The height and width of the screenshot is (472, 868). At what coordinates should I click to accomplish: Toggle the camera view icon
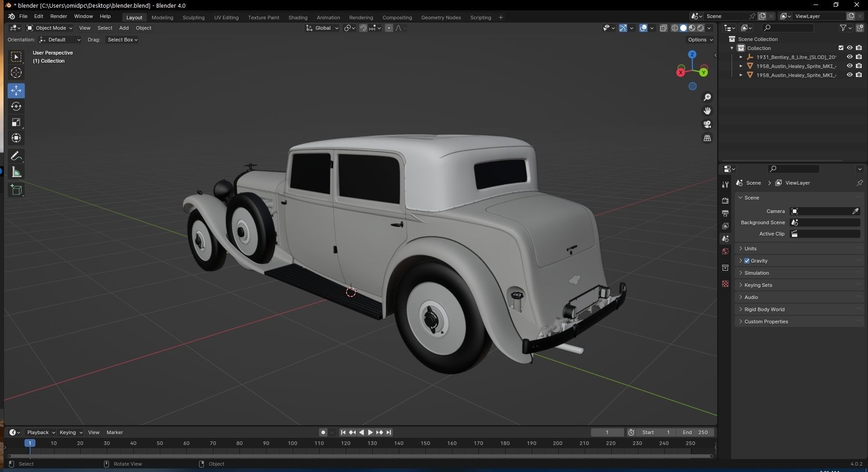(x=707, y=124)
